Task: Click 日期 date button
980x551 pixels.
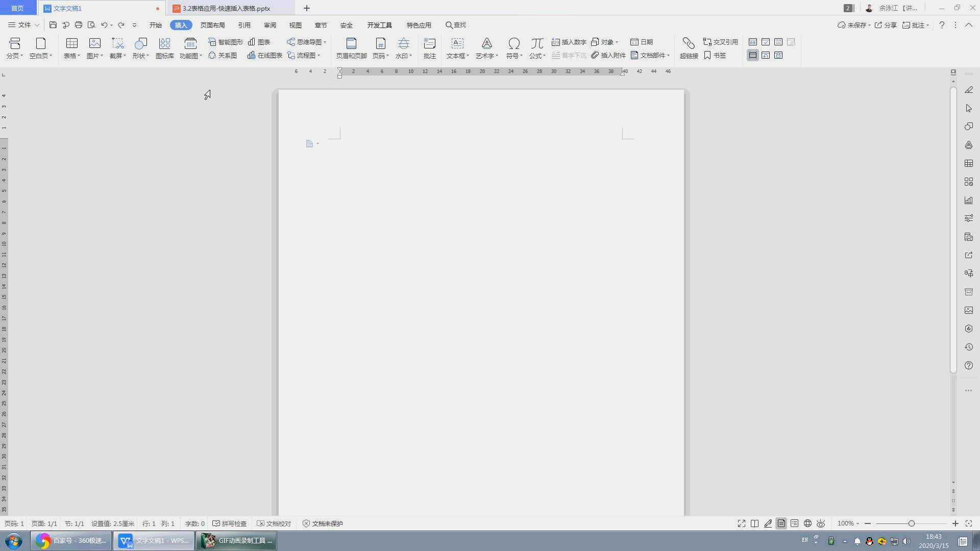Action: click(x=642, y=42)
